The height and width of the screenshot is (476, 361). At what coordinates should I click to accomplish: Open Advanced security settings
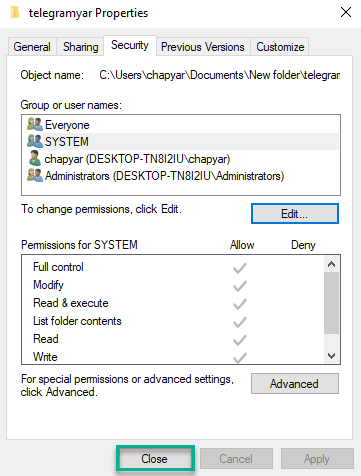(x=295, y=384)
